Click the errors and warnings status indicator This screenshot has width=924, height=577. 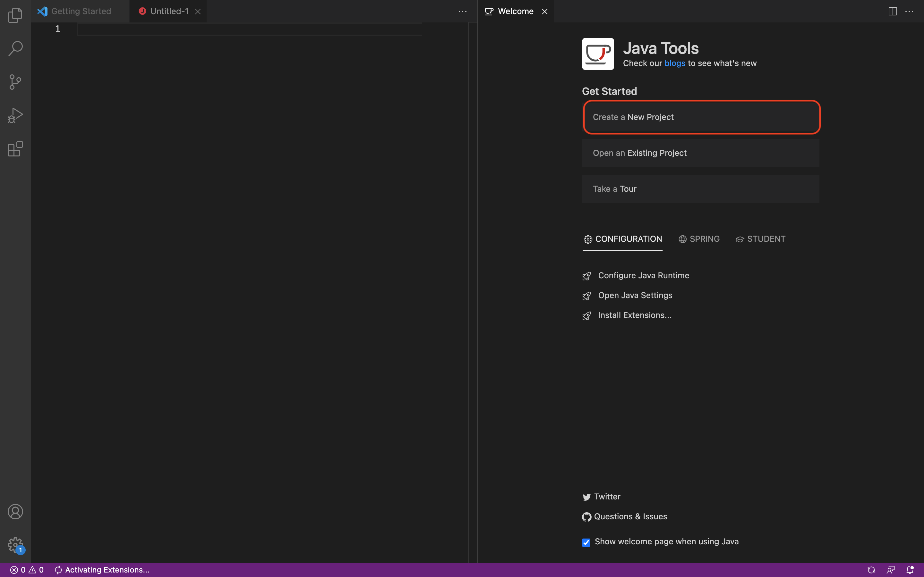click(27, 570)
